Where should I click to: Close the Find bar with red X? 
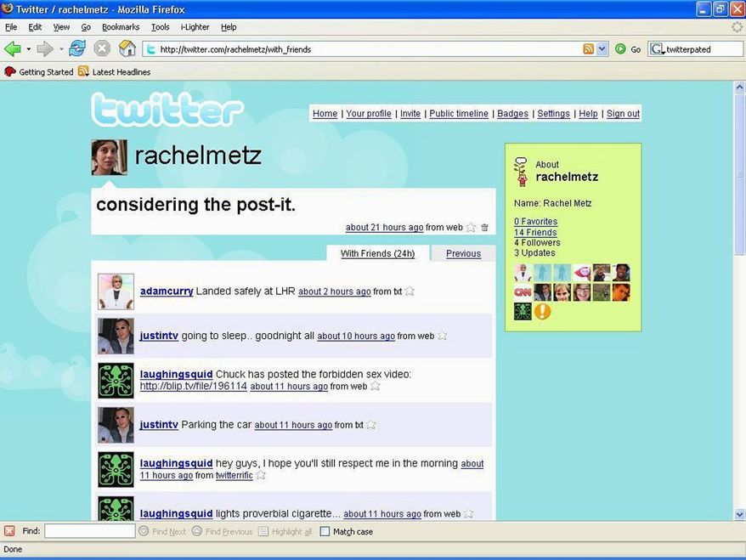click(x=9, y=531)
